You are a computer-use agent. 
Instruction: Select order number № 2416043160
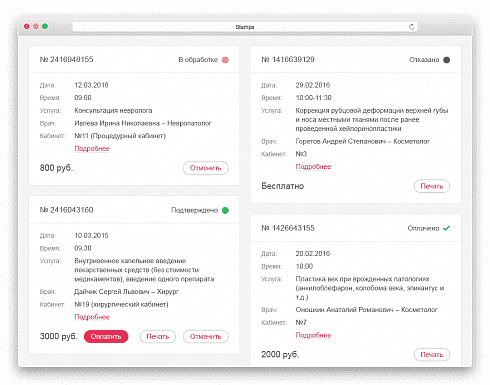pyautogui.click(x=66, y=210)
